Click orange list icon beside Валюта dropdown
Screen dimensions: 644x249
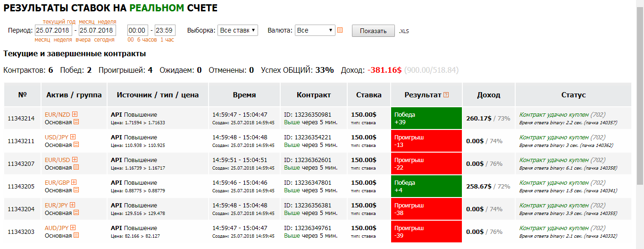pos(340,30)
